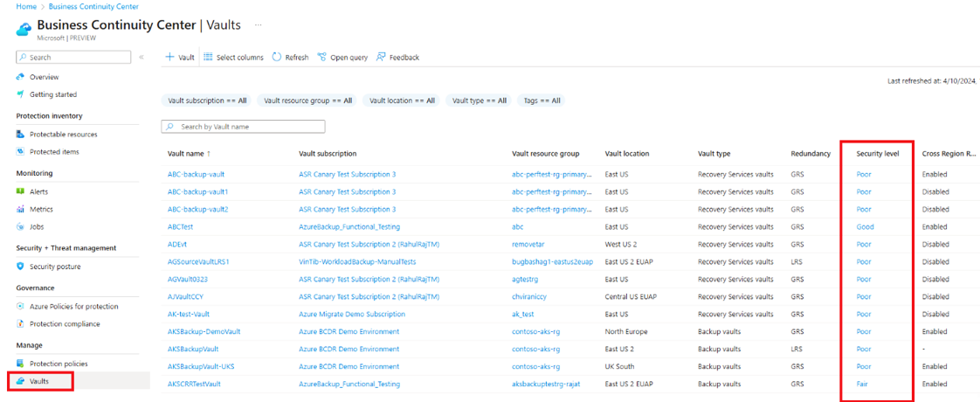
Task: Open Overview in the left menu
Action: (x=45, y=77)
